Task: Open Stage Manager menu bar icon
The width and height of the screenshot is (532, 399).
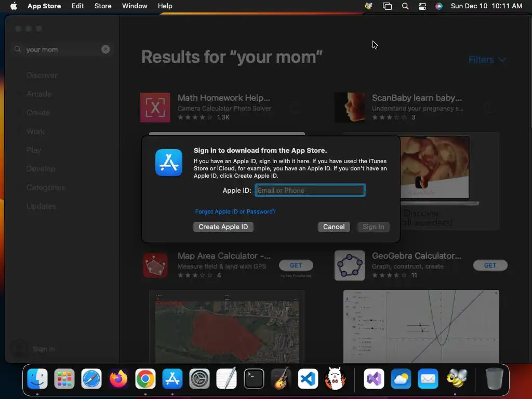Action: point(387,6)
